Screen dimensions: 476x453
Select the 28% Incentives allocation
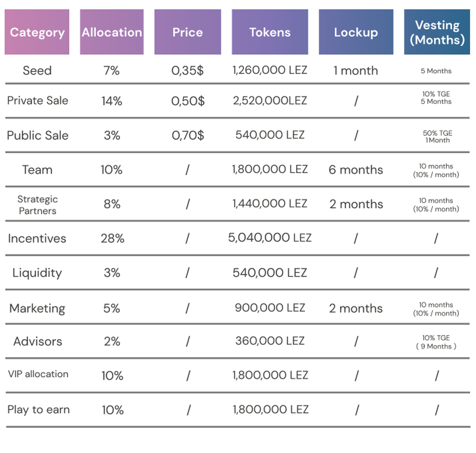112,239
